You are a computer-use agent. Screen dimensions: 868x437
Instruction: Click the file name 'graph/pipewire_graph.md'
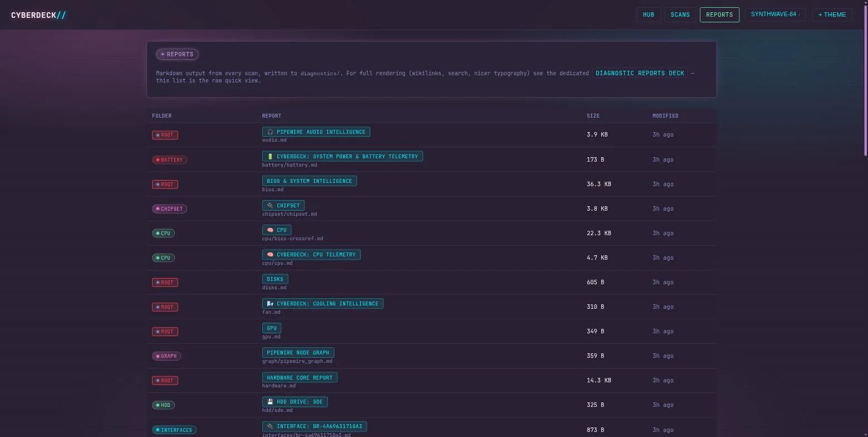[297, 361]
